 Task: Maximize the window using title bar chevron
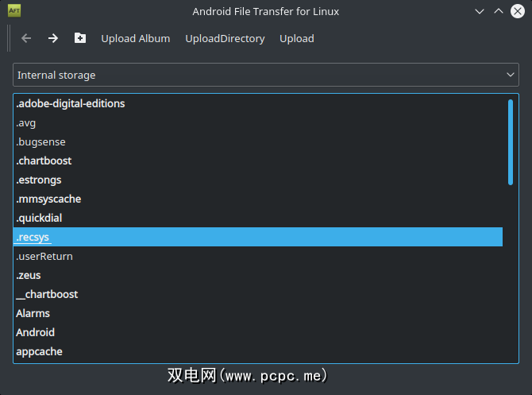click(499, 11)
